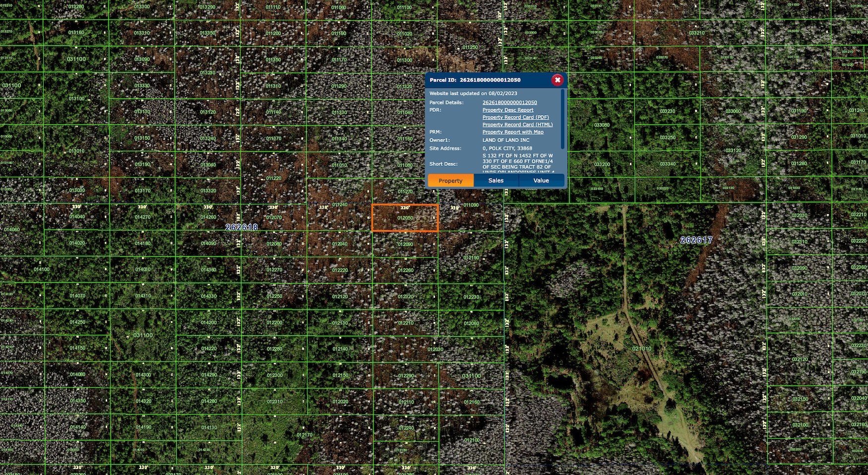868x475 pixels.
Task: Select parcel 014270 on the map
Action: (142, 217)
